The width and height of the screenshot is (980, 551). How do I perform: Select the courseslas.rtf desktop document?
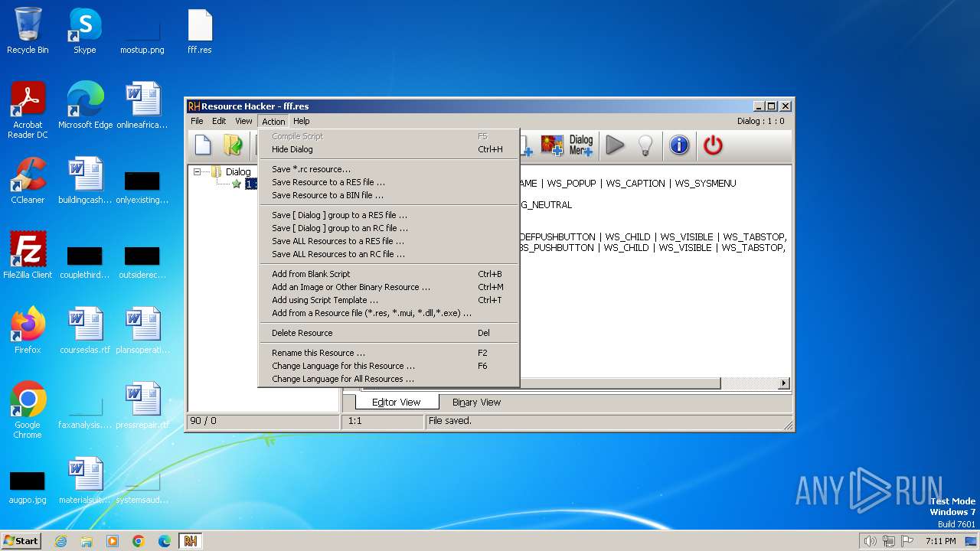click(85, 331)
